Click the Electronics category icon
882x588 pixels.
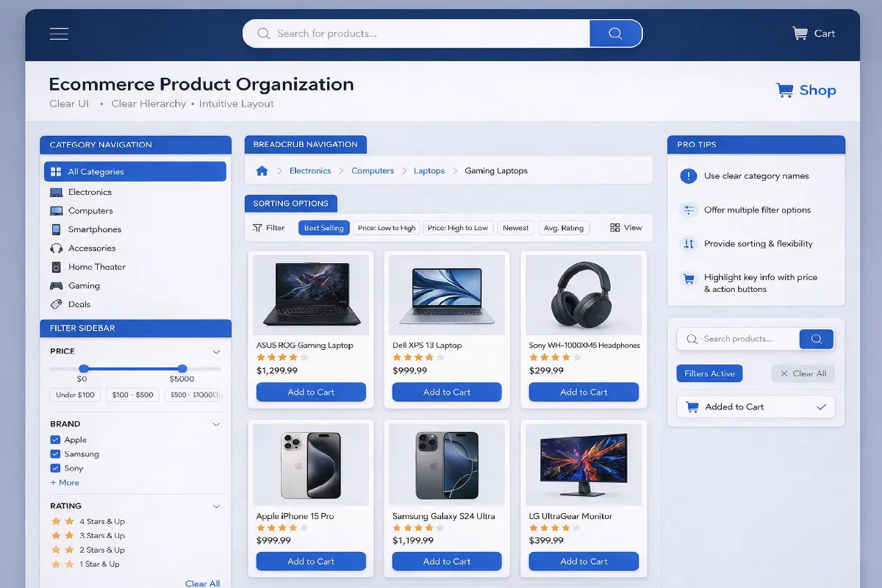pos(56,192)
